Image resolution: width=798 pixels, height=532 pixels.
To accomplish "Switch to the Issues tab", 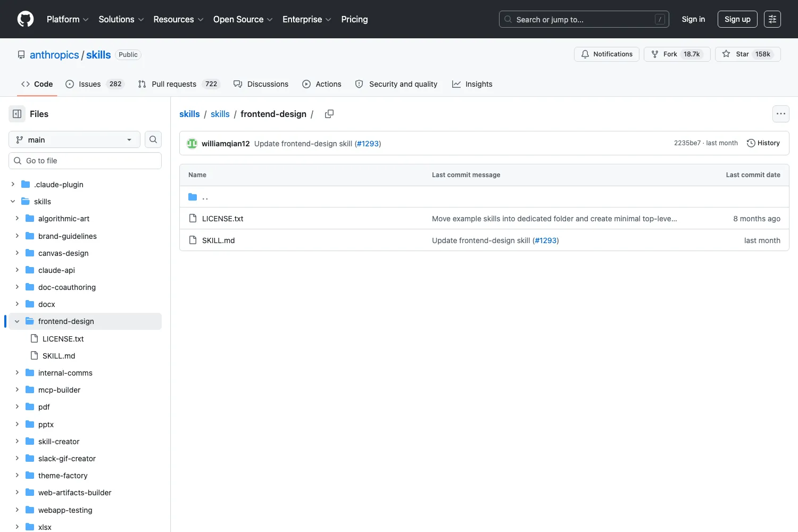I will (x=95, y=84).
